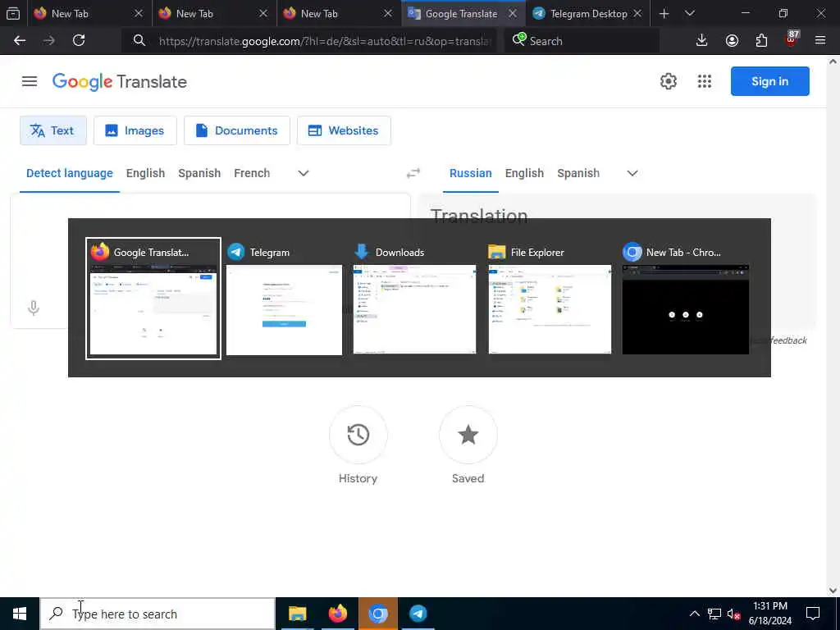Click the Firefox address bar URL

(325, 41)
